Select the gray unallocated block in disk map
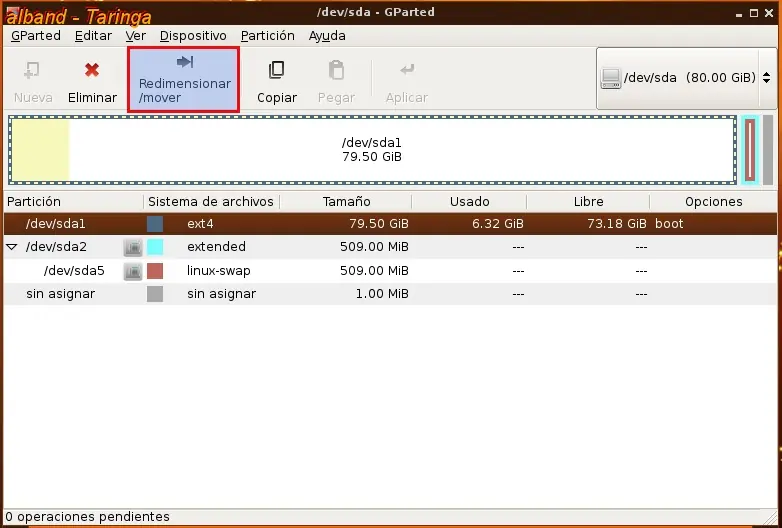The image size is (782, 528). pos(768,150)
